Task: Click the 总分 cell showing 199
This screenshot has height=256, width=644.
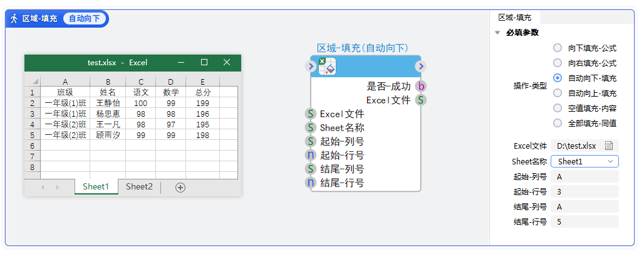Action: point(202,103)
